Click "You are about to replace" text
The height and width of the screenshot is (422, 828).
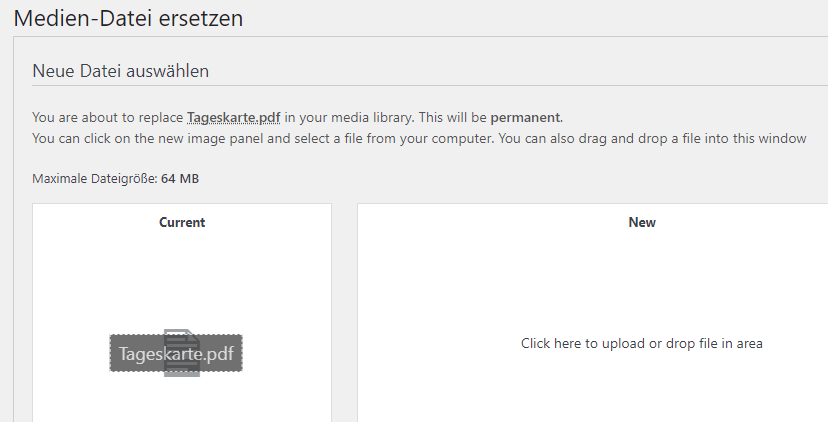[x=108, y=117]
